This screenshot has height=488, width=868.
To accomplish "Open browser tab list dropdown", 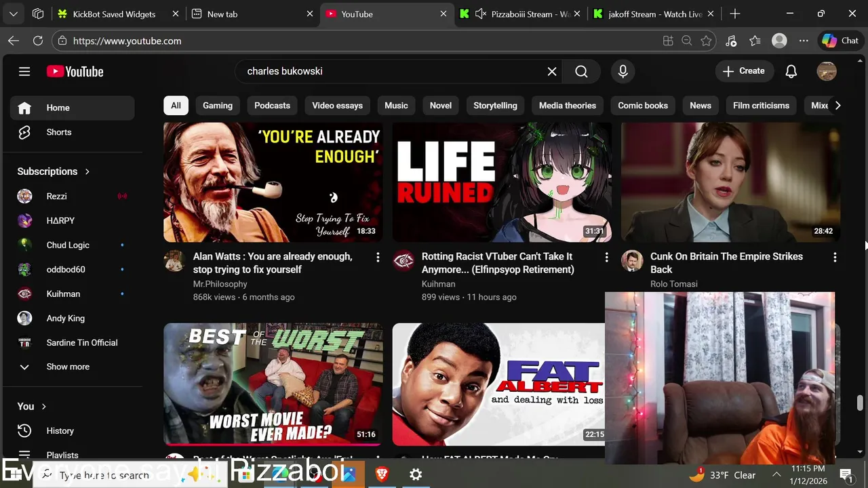I will (14, 14).
